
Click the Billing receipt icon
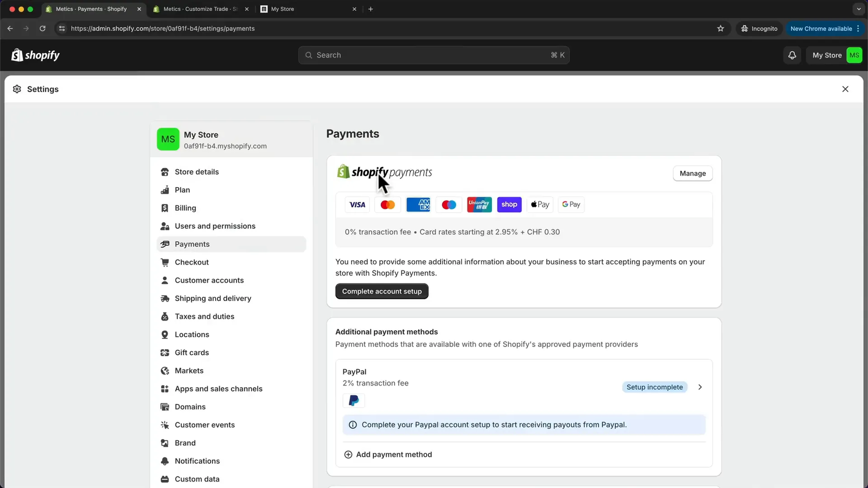click(165, 208)
